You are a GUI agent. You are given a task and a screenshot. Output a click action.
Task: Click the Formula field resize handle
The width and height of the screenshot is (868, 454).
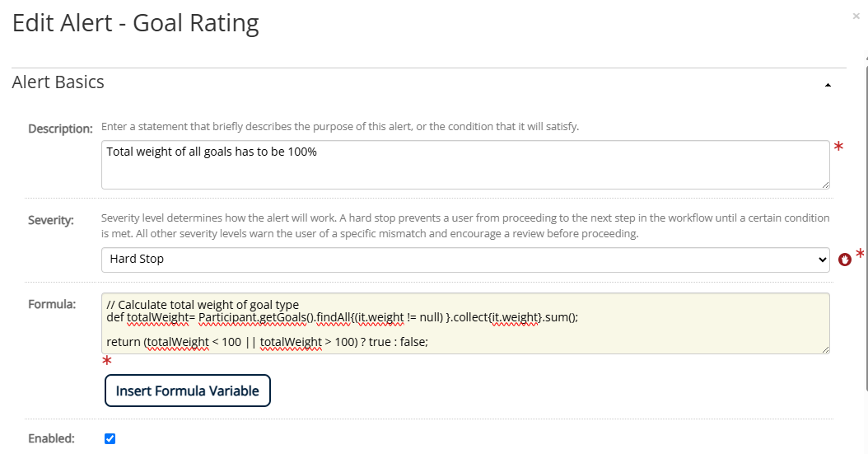825,349
